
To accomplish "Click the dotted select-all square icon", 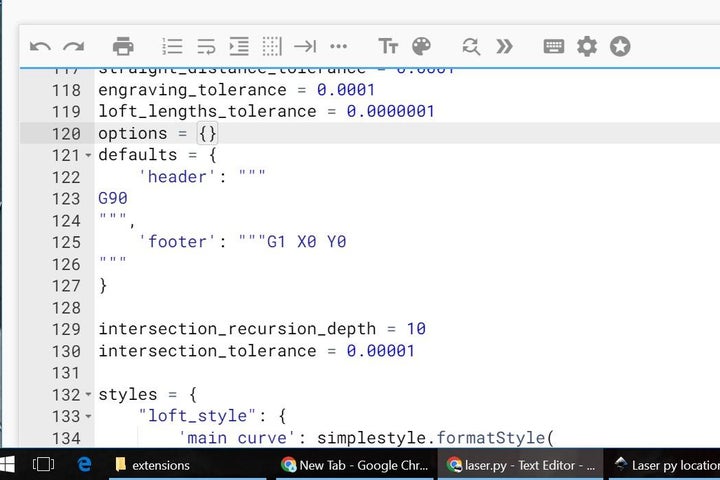I will pyautogui.click(x=272, y=46).
